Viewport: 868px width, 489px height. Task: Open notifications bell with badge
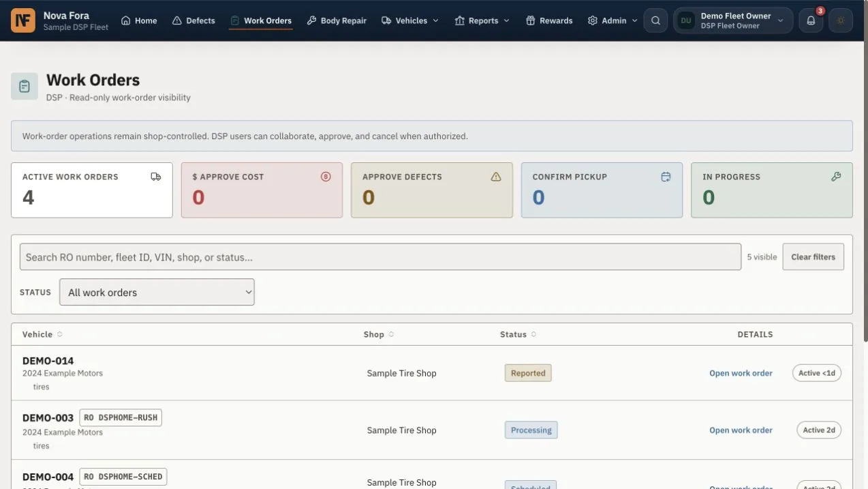point(811,20)
